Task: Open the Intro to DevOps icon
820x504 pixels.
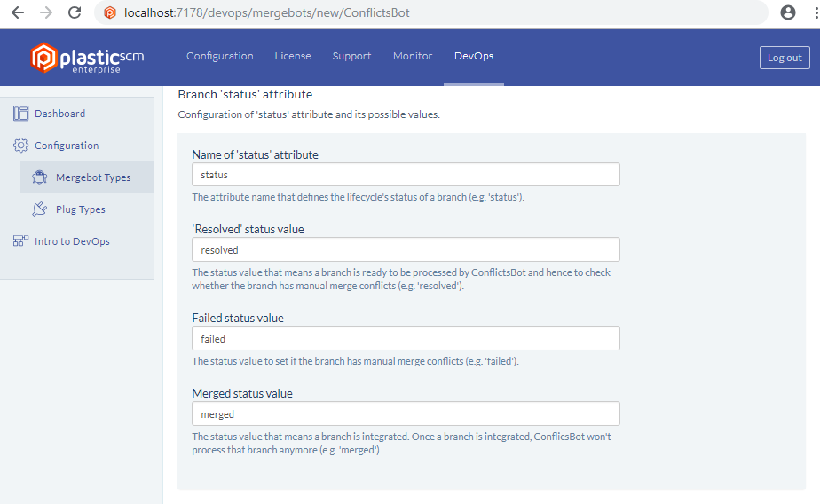Action: pyautogui.click(x=21, y=241)
